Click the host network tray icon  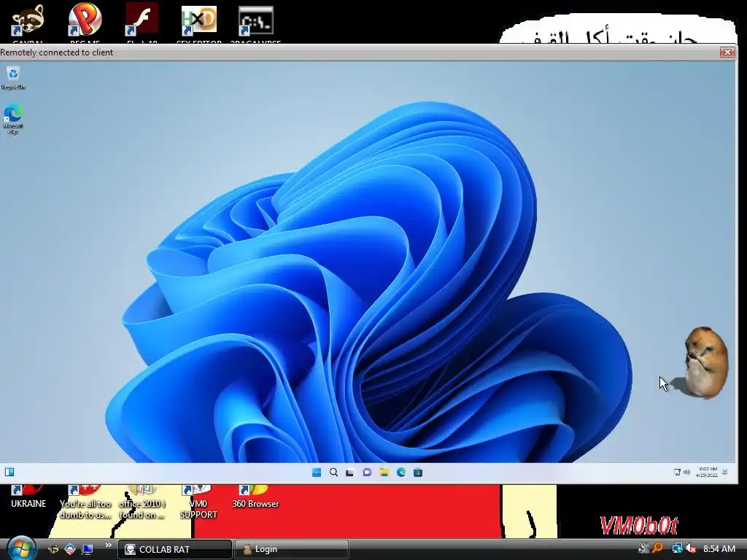(x=677, y=548)
